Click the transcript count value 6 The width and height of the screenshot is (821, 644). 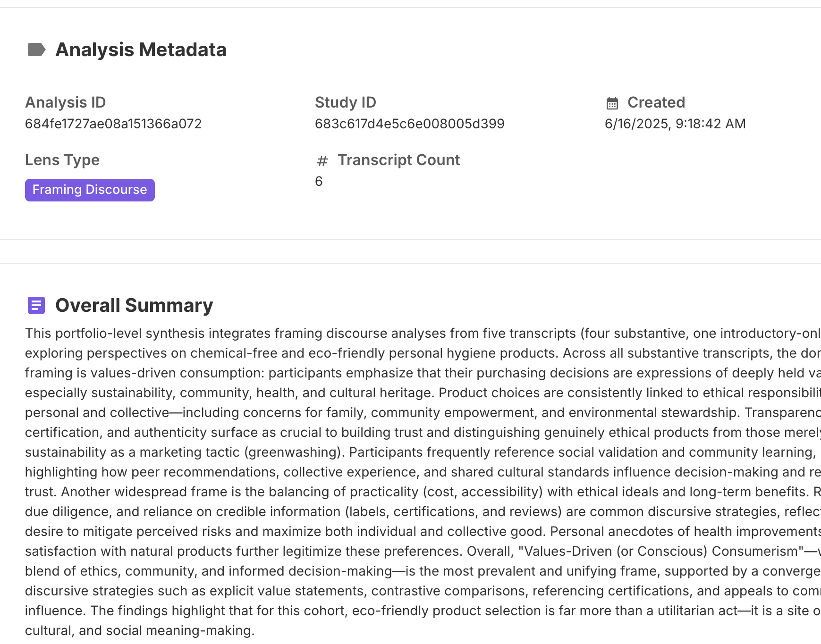319,181
